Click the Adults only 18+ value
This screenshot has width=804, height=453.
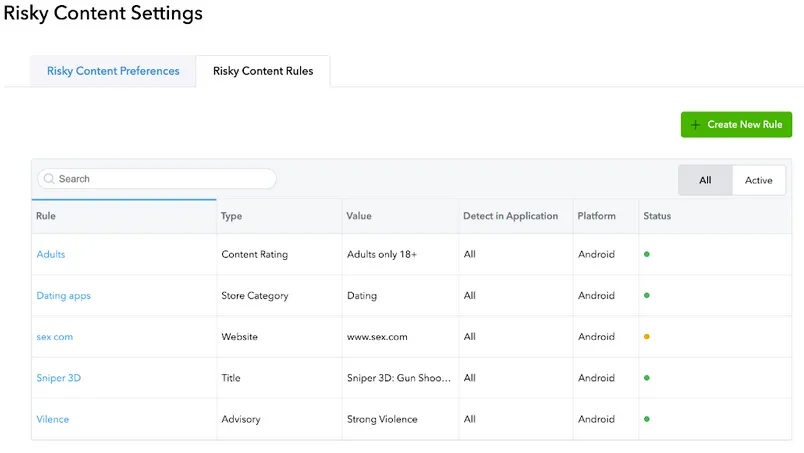pos(382,254)
